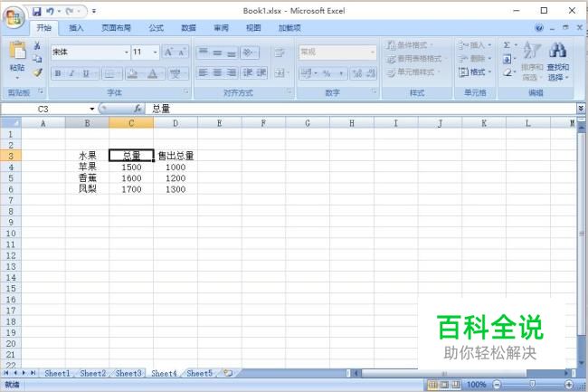Activate the Format Painter brush

(37, 72)
